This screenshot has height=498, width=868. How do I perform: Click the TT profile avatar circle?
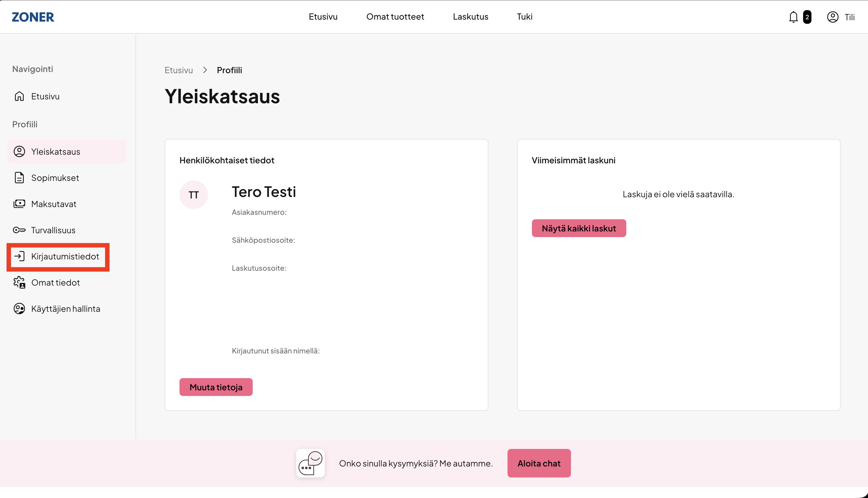click(x=194, y=195)
